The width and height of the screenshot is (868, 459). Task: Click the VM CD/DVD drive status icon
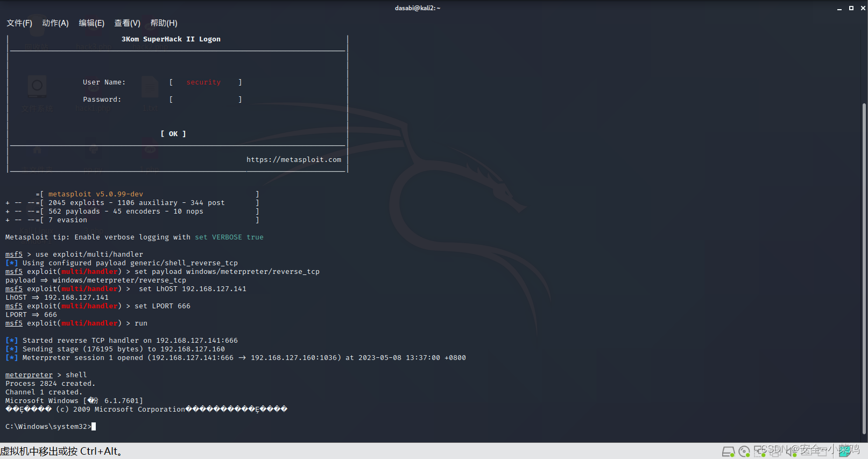tap(744, 451)
